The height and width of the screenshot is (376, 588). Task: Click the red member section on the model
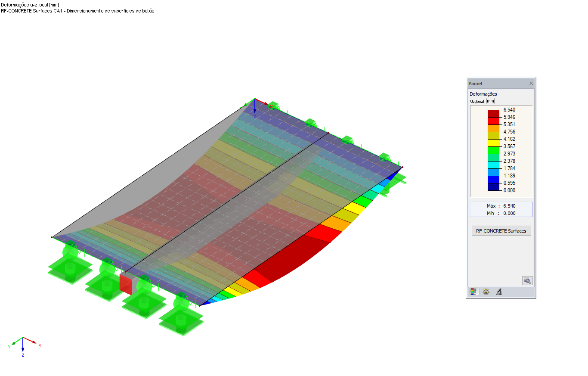pyautogui.click(x=126, y=283)
